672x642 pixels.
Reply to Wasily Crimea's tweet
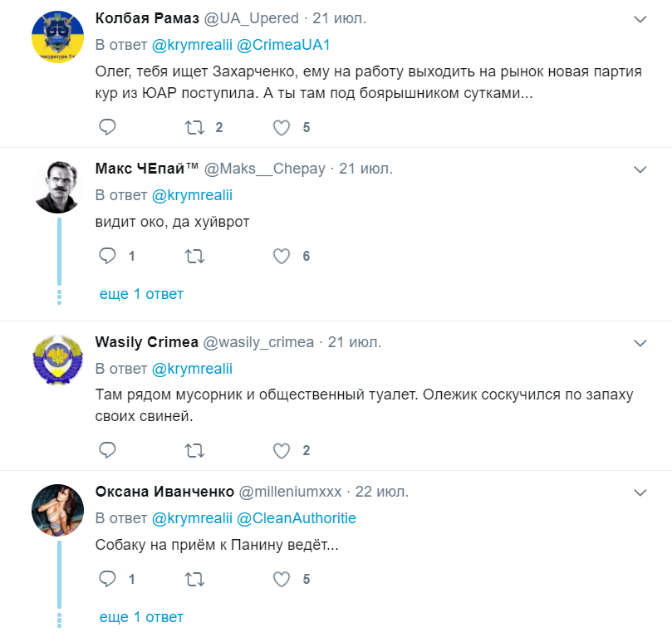[107, 450]
